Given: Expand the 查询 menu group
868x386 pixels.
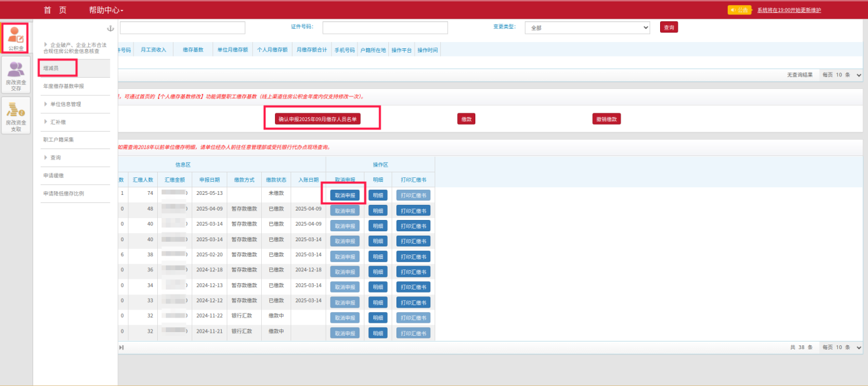Looking at the screenshot, I should (x=55, y=157).
